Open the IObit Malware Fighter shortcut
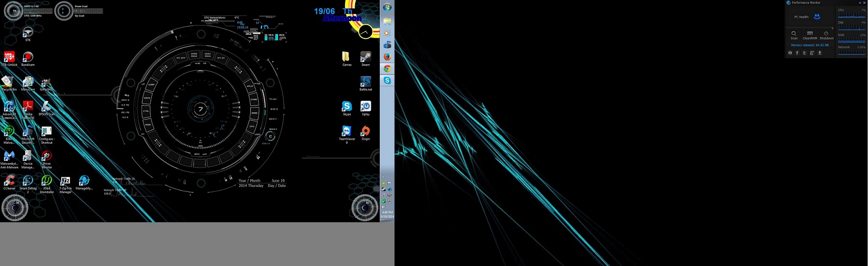The height and width of the screenshot is (266, 868). pos(9,134)
